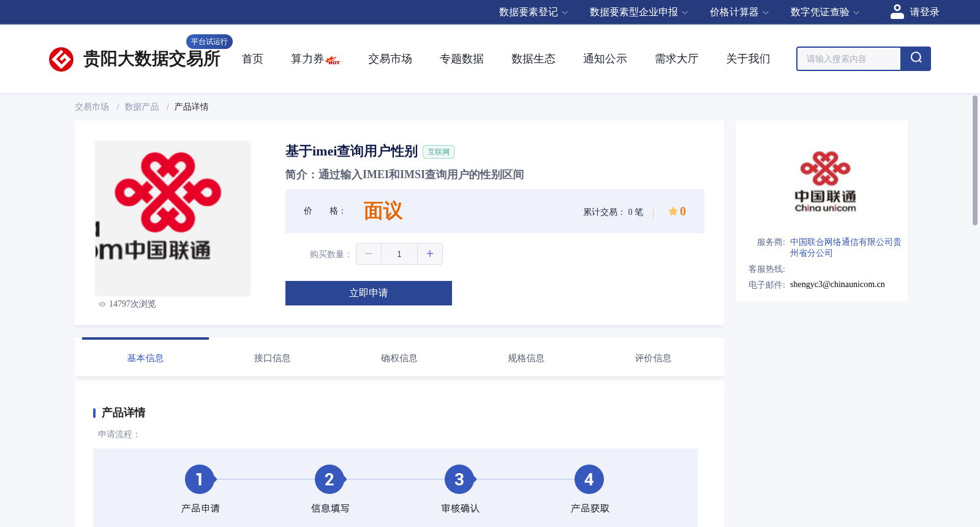The width and height of the screenshot is (980, 527).
Task: Open the 通知公示 menu item
Action: tap(605, 59)
